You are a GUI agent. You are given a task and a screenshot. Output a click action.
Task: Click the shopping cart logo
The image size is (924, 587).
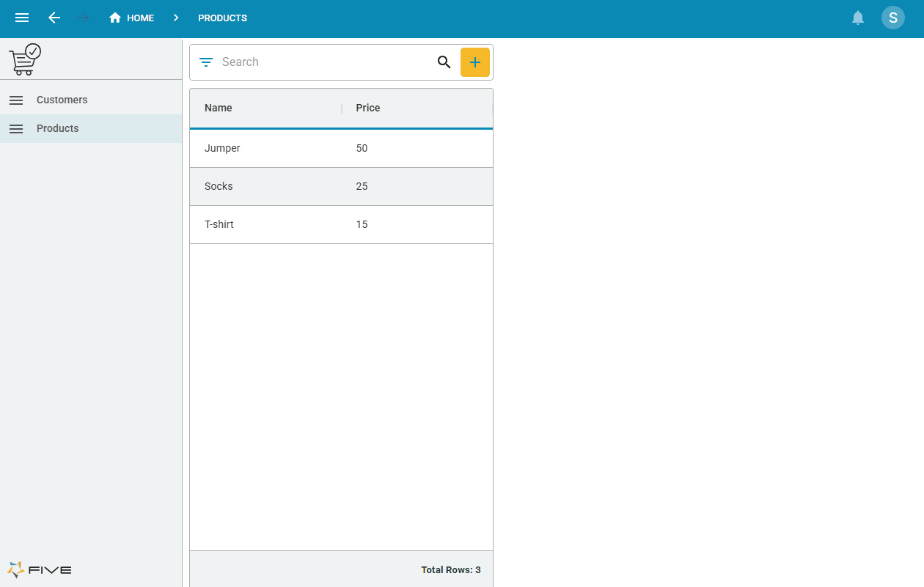click(x=25, y=59)
